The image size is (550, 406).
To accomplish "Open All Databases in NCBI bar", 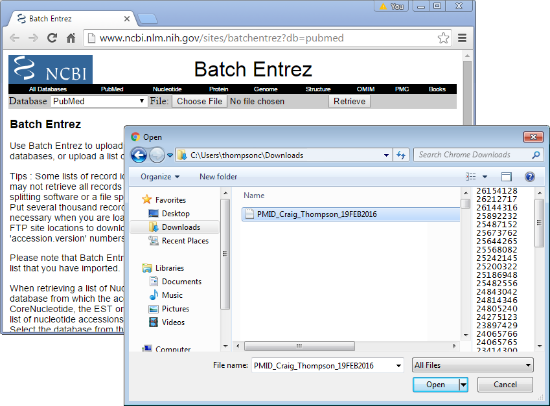I will click(x=48, y=89).
